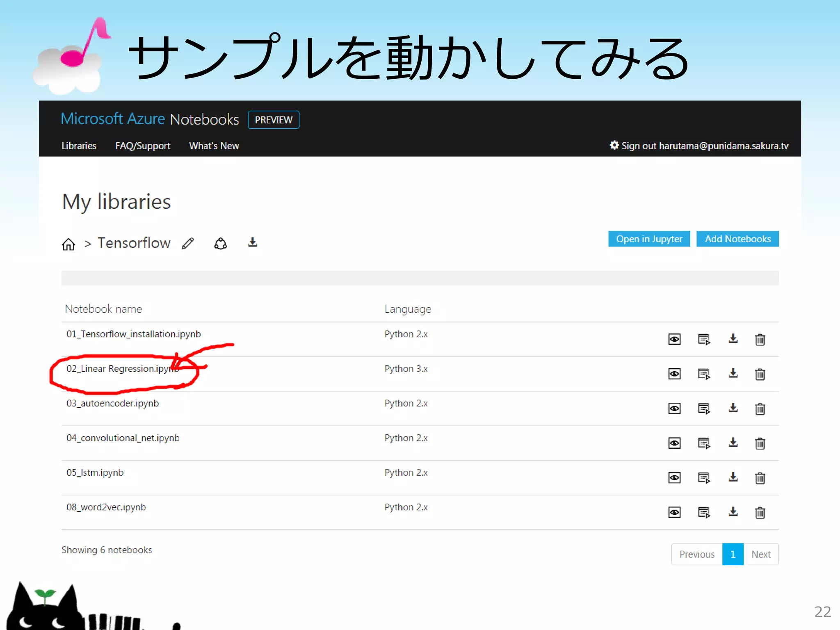840x630 pixels.
Task: Open 08_word2vec.ipynb notebook
Action: point(106,507)
